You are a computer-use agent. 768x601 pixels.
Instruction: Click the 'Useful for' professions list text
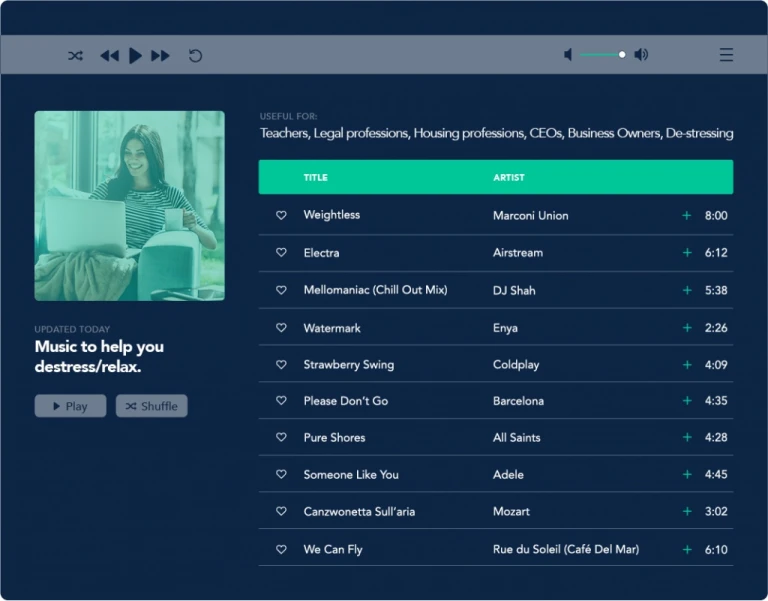[x=496, y=133]
